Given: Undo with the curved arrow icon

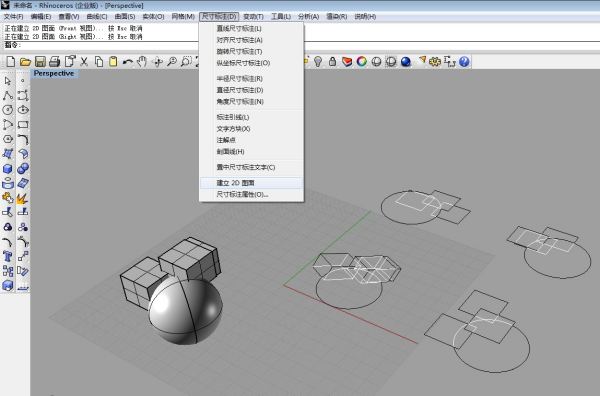Looking at the screenshot, I should click(x=127, y=62).
